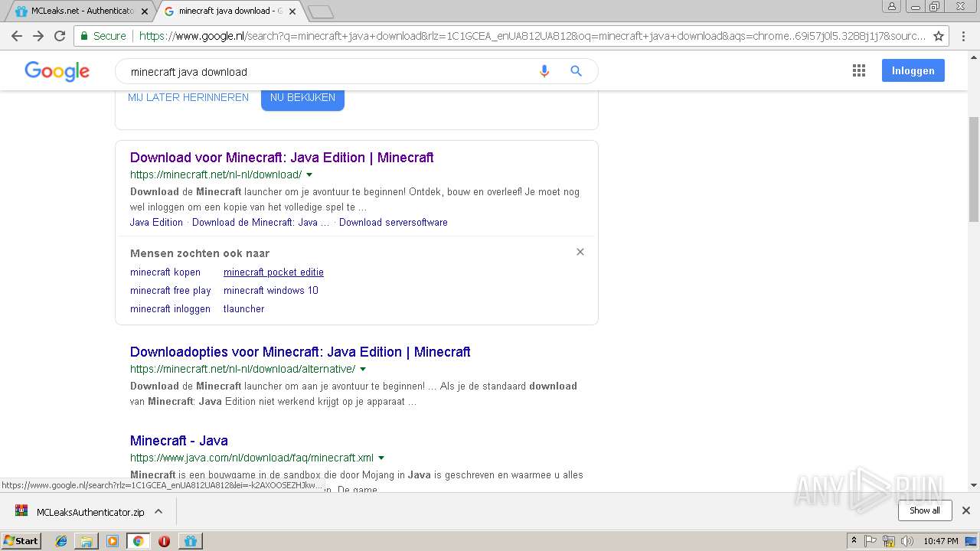Click the 'NU BEKIJKEN' button
Viewport: 980px width, 551px height.
click(302, 97)
